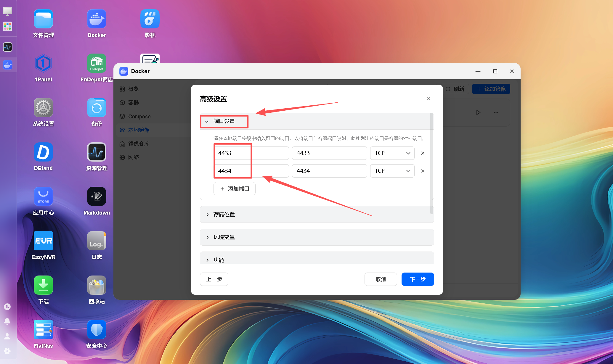This screenshot has height=364, width=613.
Task: Open the EasyNVR desktop icon
Action: pyautogui.click(x=43, y=241)
